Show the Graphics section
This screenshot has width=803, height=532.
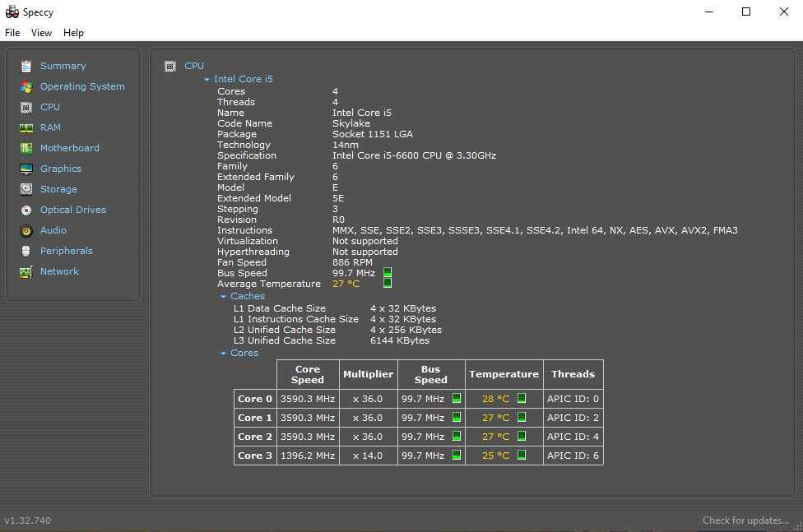coord(60,169)
